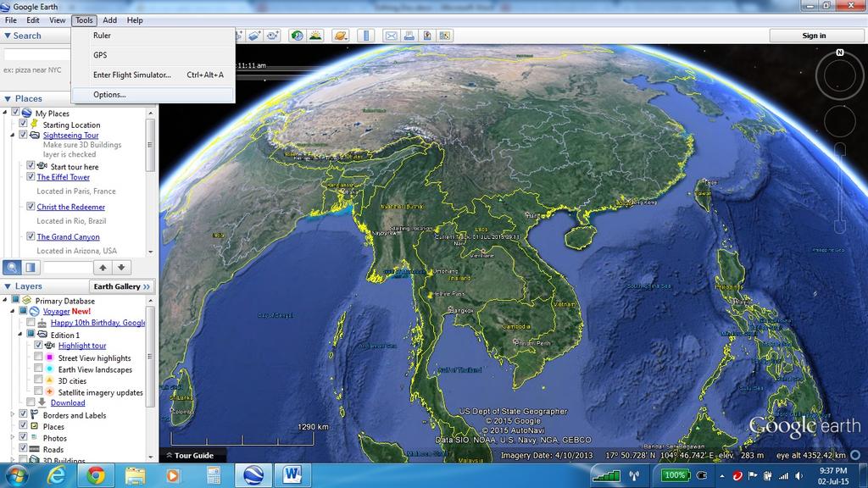The image size is (868, 488).
Task: Enable Earth View landscapes checkbox
Action: pyautogui.click(x=38, y=368)
